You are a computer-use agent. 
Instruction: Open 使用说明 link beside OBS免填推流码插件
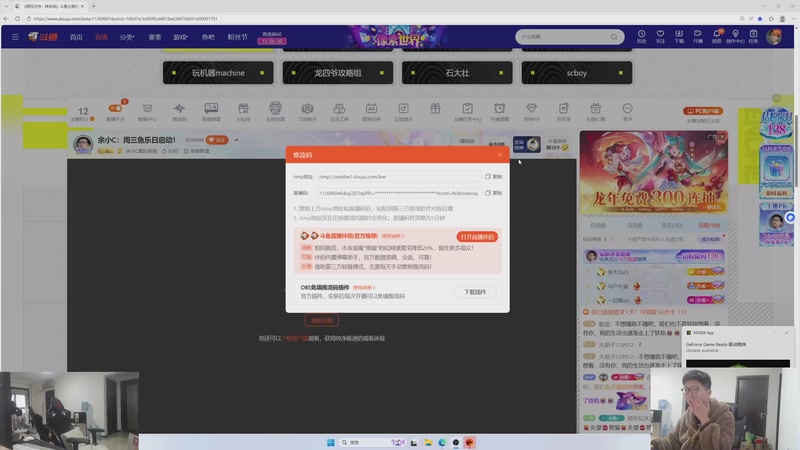click(x=364, y=288)
